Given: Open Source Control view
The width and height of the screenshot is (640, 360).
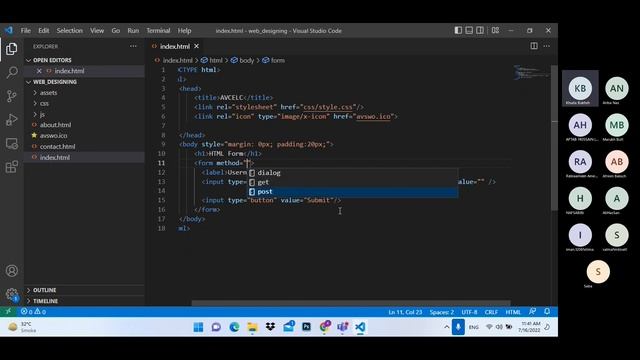Looking at the screenshot, I should coord(11,96).
